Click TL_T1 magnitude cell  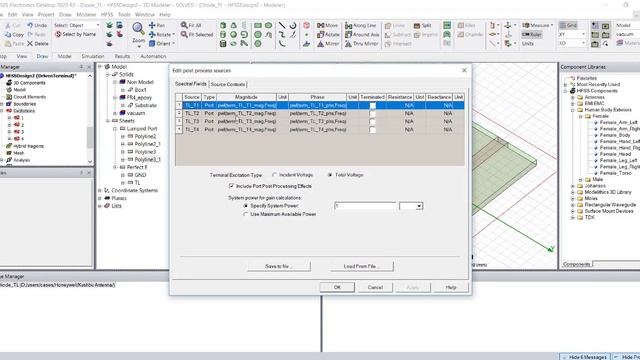tap(247, 106)
